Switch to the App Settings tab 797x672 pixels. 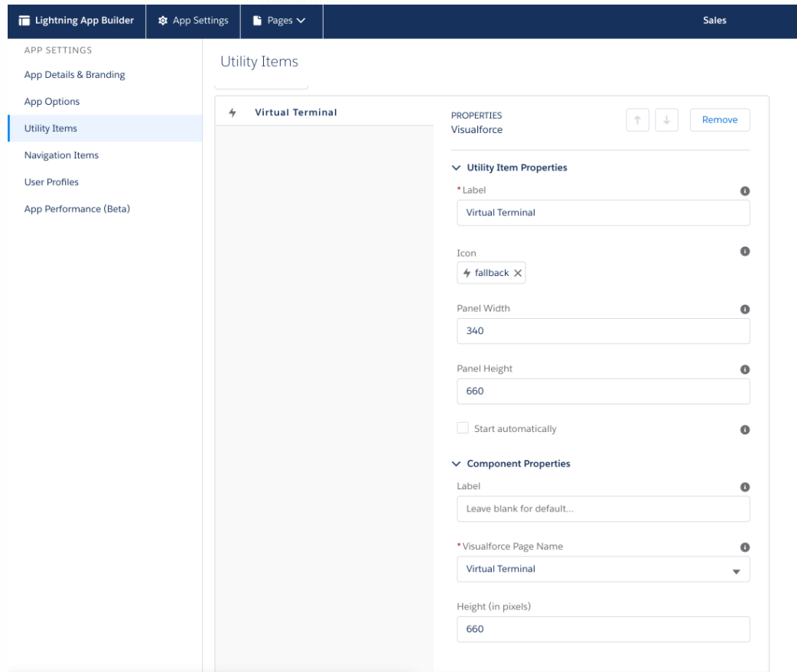coord(194,21)
